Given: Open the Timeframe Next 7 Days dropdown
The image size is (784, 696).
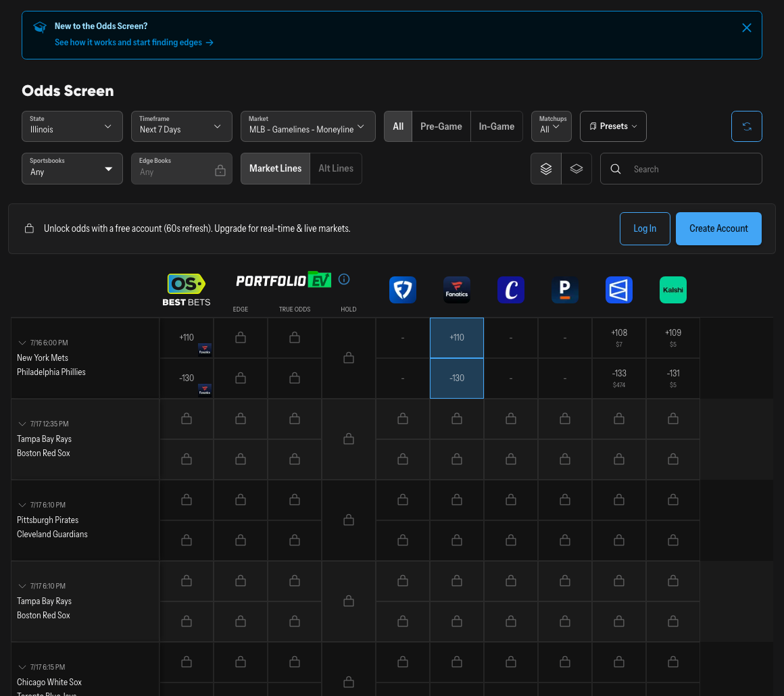Looking at the screenshot, I should (x=182, y=126).
